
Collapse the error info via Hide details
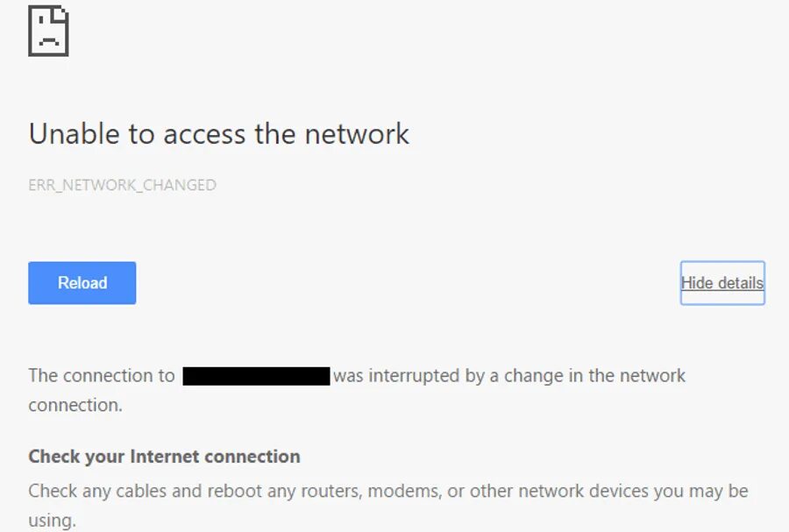point(722,282)
